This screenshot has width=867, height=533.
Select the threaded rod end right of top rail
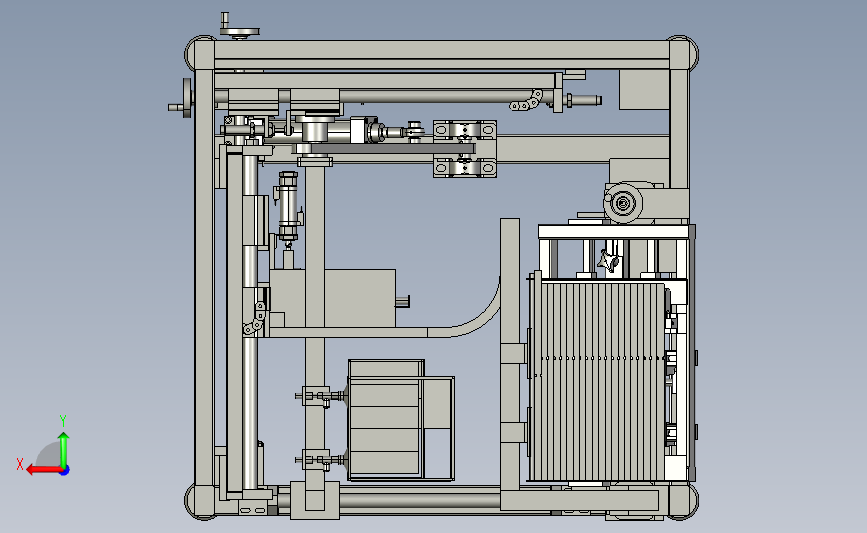pos(583,100)
